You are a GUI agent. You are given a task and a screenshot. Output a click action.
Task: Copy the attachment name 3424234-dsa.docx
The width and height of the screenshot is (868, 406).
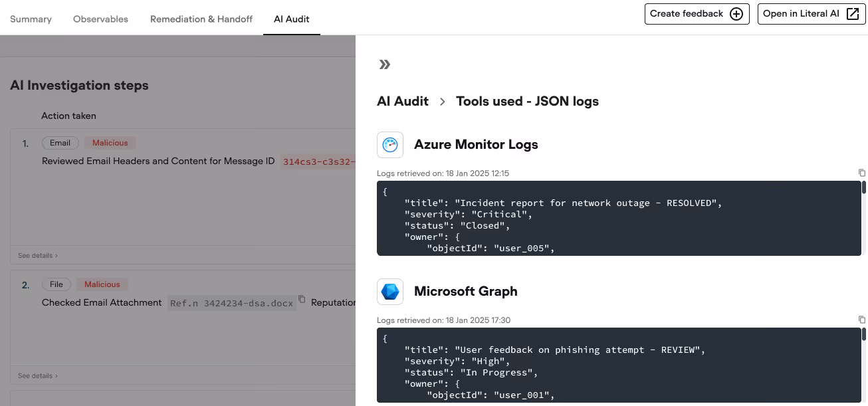(302, 300)
